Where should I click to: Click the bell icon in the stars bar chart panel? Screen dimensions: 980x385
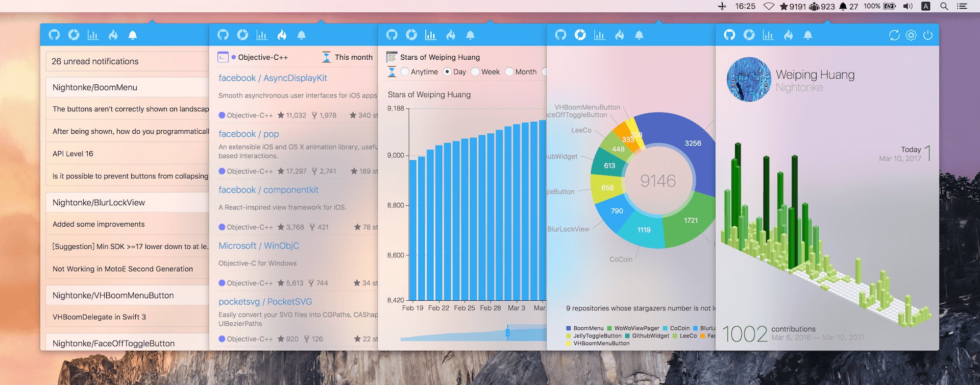pos(471,35)
